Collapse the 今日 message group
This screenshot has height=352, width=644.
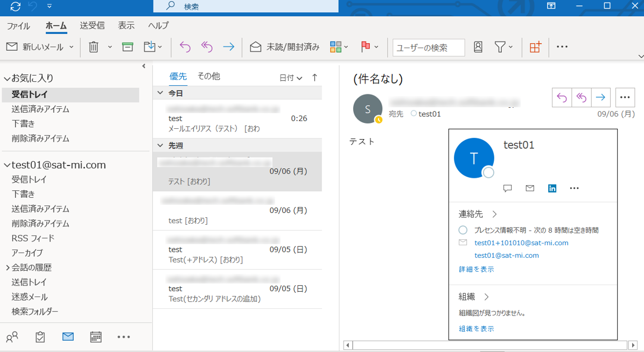[x=160, y=93]
